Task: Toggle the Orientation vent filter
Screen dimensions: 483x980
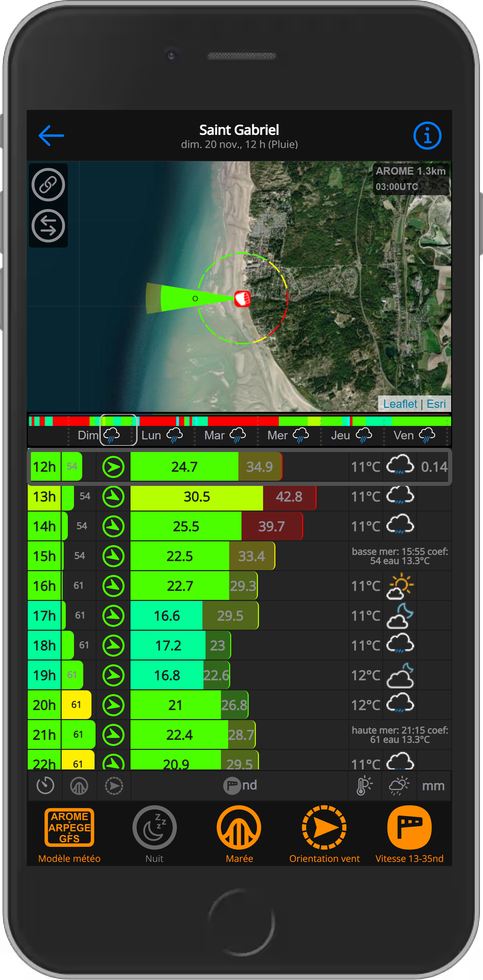Action: tap(324, 834)
